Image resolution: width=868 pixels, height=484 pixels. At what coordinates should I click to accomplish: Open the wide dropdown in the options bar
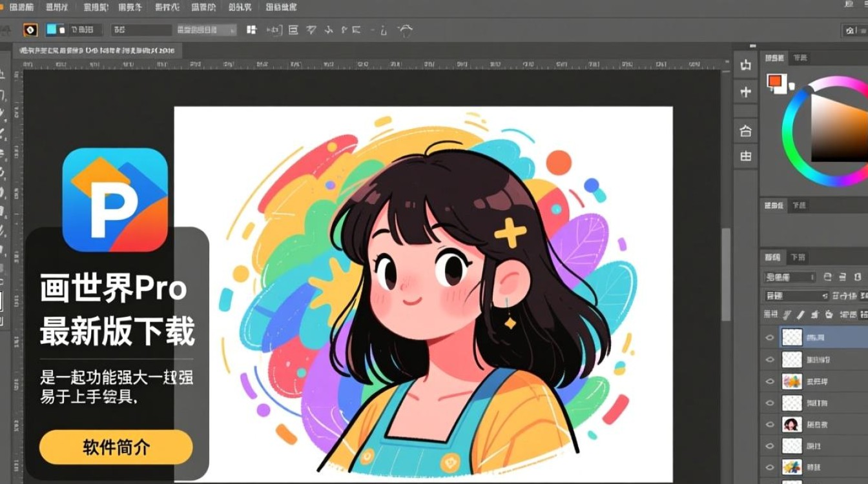pos(206,30)
